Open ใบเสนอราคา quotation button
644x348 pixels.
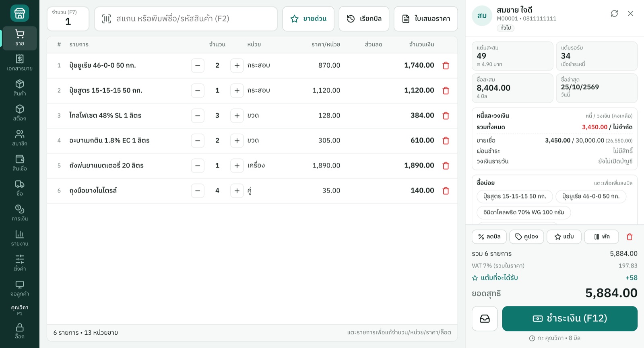pos(426,19)
